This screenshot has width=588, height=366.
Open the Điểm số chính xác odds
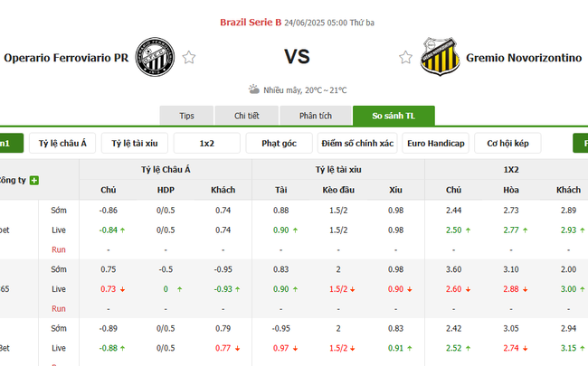pos(356,144)
